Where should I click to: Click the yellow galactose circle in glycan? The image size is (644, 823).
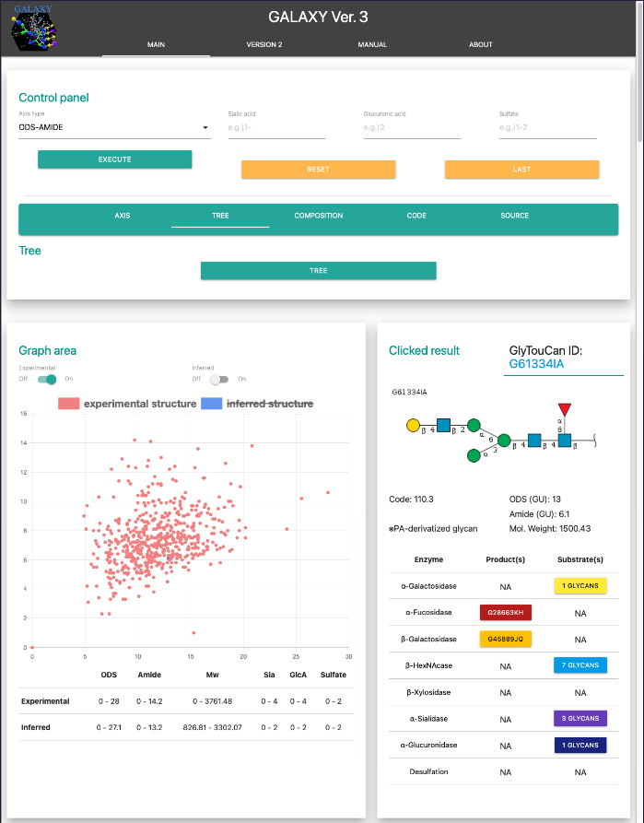tap(414, 426)
